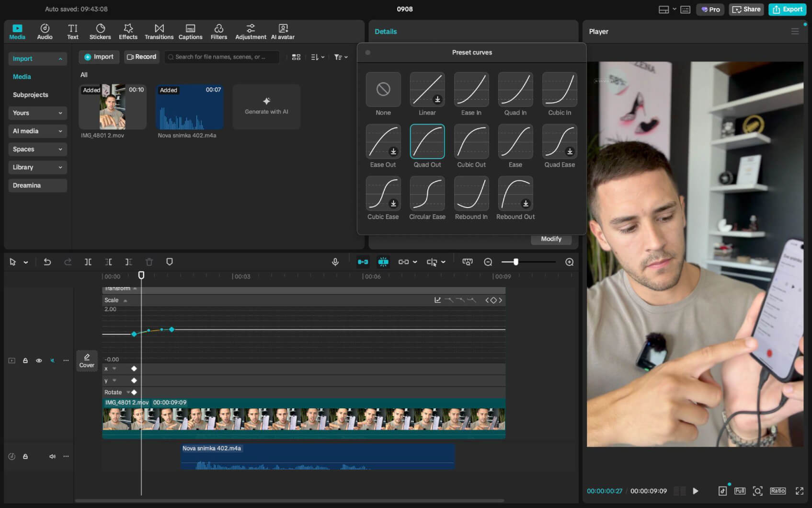
Task: Select the IMG_4801 2.mov media thumbnail
Action: click(x=112, y=107)
